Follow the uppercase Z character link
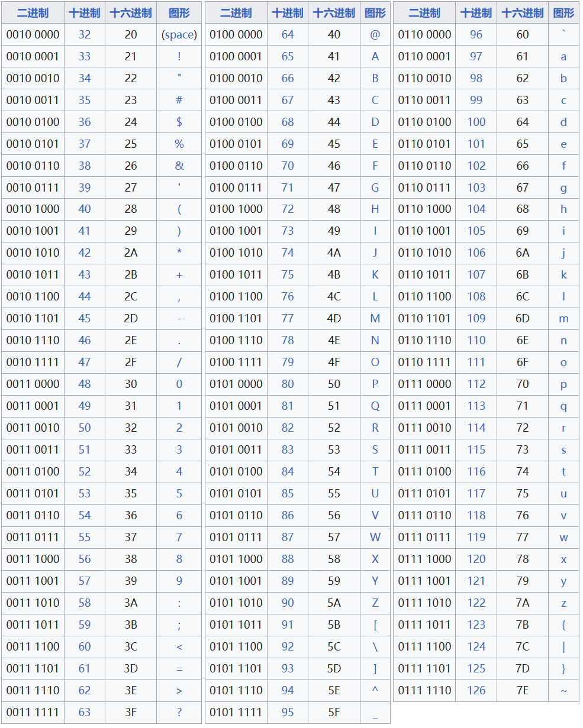 [375, 603]
